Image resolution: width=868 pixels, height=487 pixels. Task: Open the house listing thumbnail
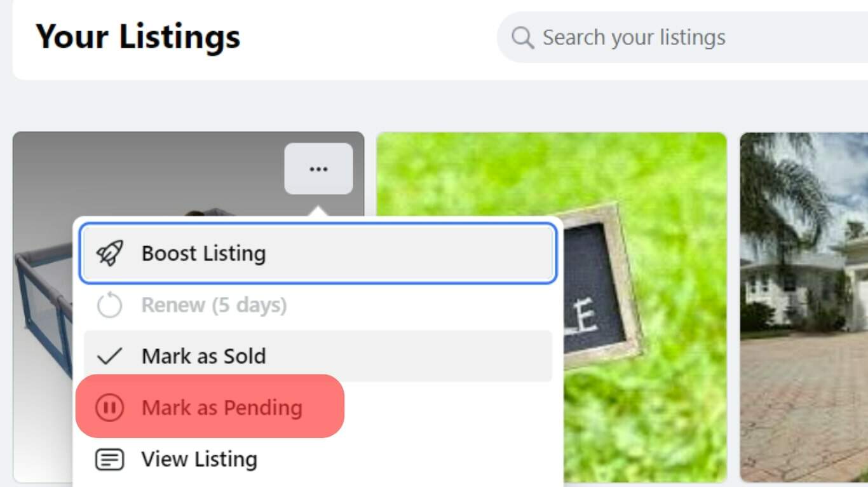(804, 305)
